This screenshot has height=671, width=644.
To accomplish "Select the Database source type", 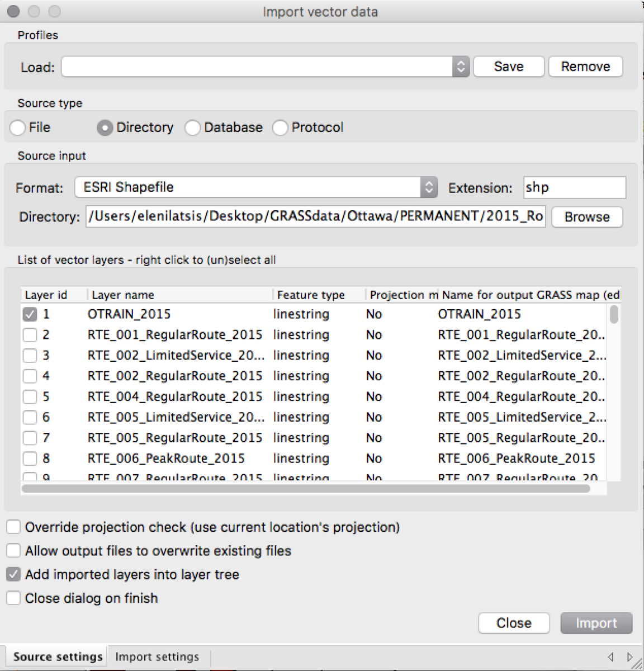I will [x=193, y=127].
